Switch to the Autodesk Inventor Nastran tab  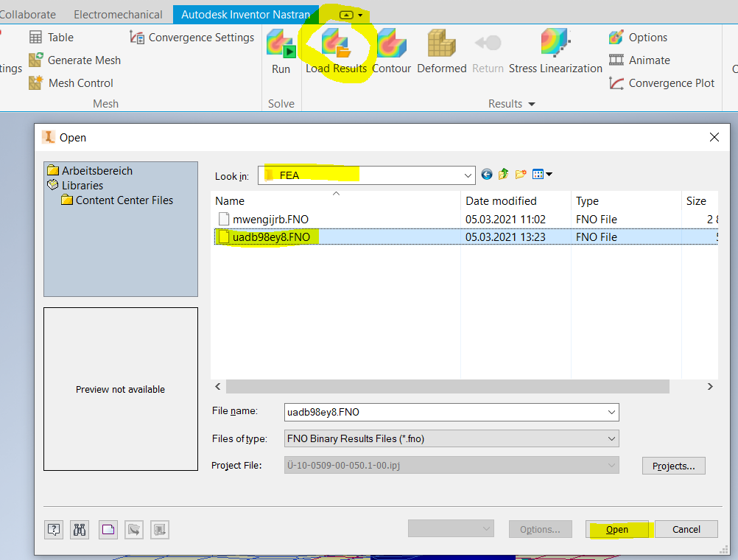pos(245,14)
